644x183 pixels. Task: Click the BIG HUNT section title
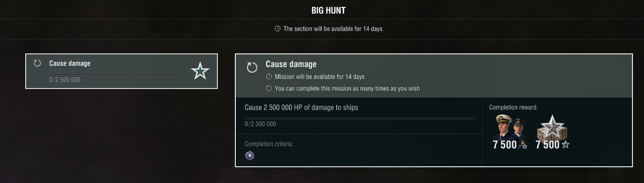tap(328, 10)
